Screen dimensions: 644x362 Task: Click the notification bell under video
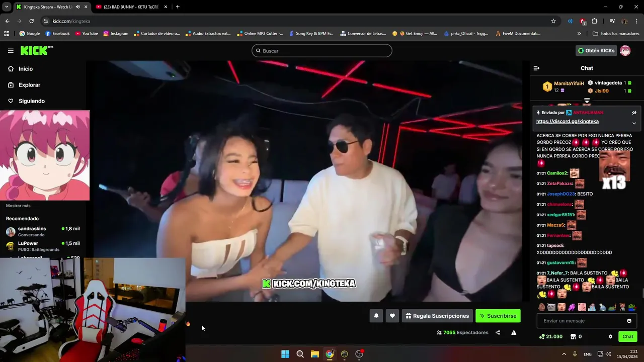pyautogui.click(x=376, y=316)
